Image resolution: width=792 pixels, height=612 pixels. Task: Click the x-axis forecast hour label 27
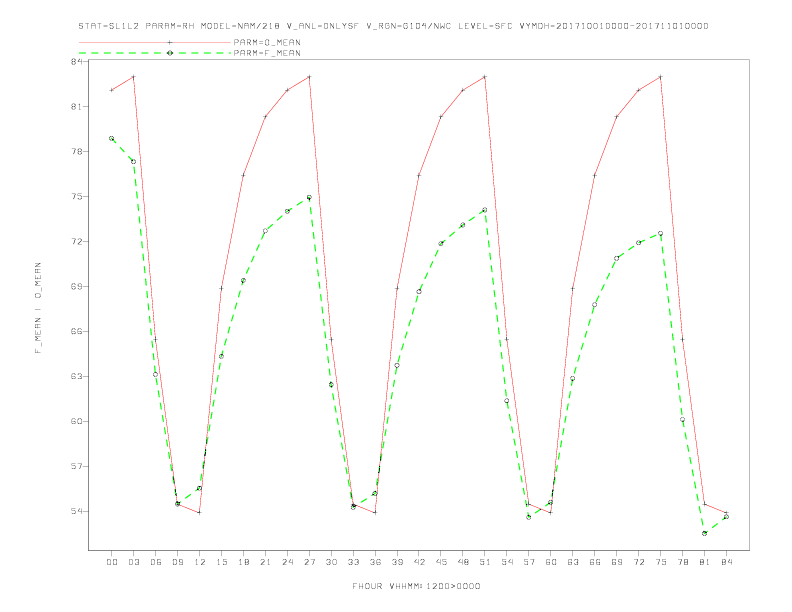pos(309,562)
